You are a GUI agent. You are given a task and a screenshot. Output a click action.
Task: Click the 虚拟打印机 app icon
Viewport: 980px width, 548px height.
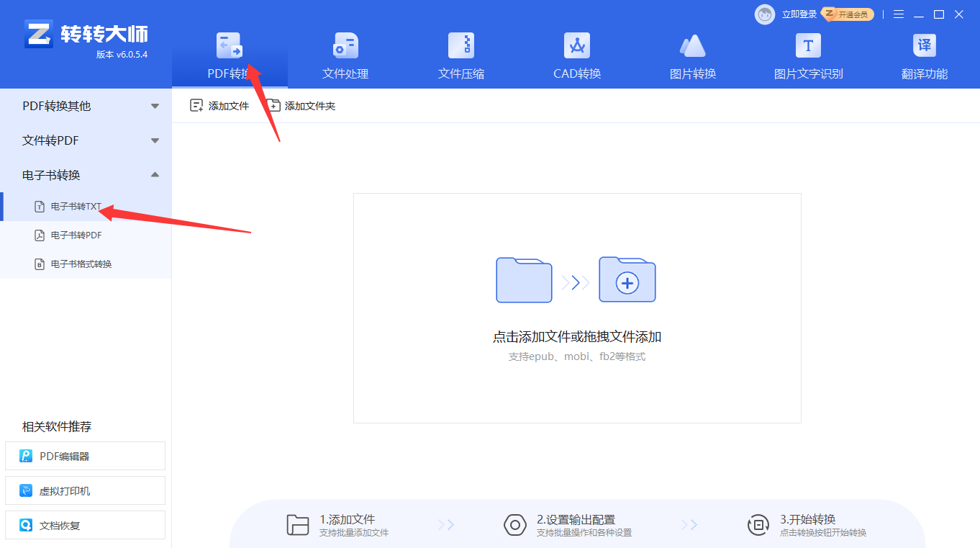click(x=26, y=490)
